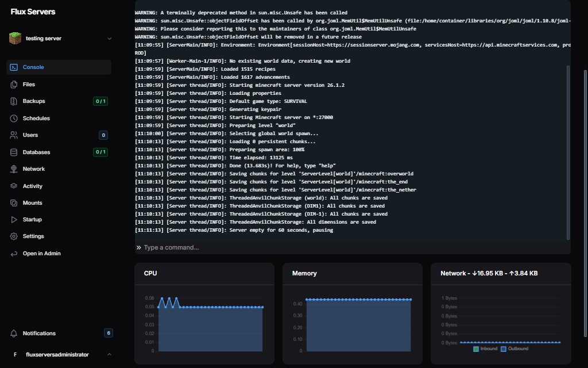The width and height of the screenshot is (588, 368).
Task: Click the Schedules clock icon
Action: pos(14,118)
